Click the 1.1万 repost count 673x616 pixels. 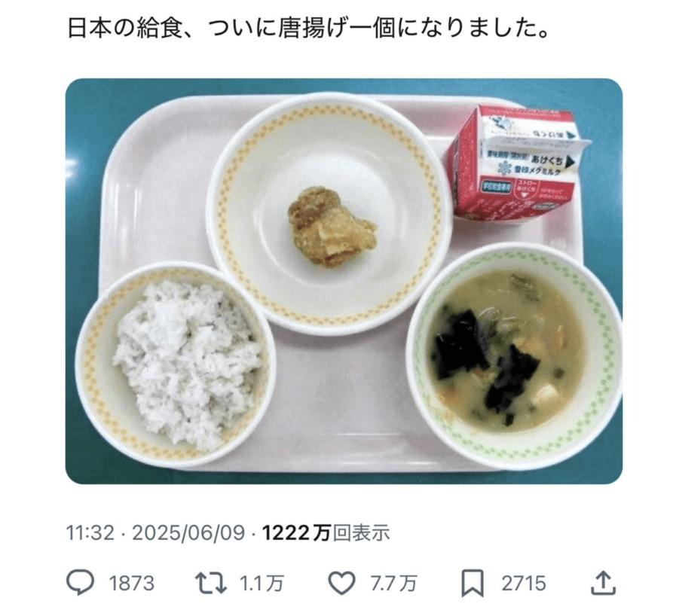click(262, 584)
